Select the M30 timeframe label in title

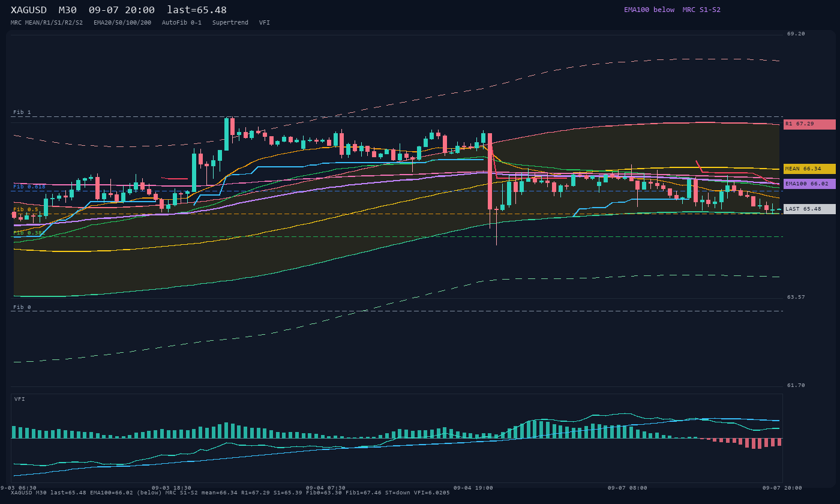click(67, 10)
